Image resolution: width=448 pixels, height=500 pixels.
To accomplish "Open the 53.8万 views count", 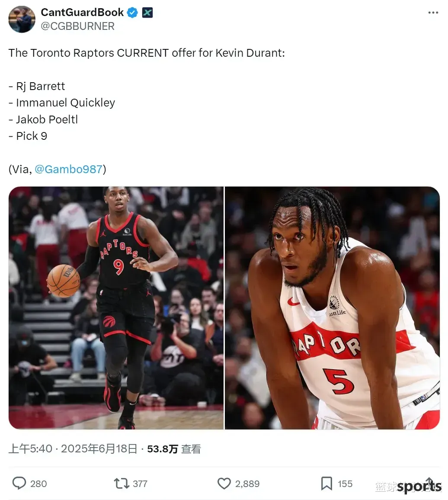I will [174, 449].
